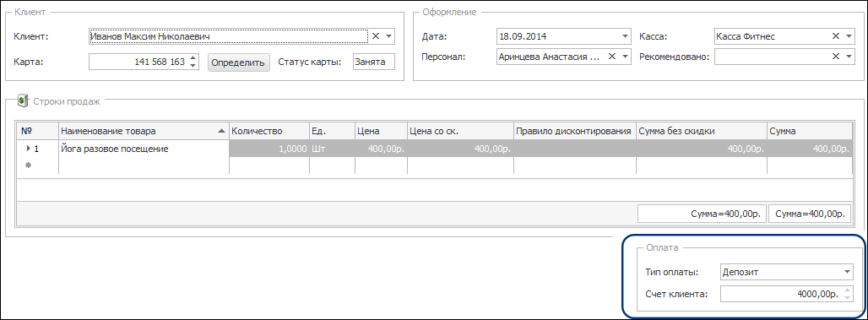Decrease the Карта number with the down arrow

193,65
